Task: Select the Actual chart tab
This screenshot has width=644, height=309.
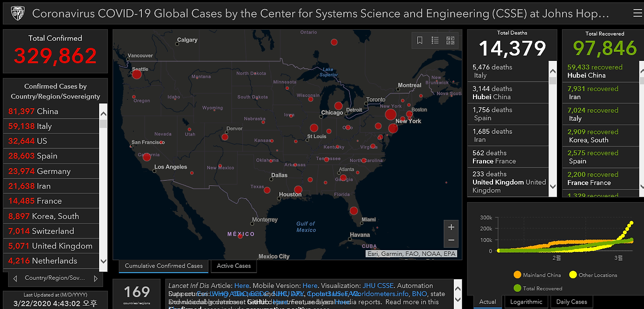Action: (x=488, y=302)
